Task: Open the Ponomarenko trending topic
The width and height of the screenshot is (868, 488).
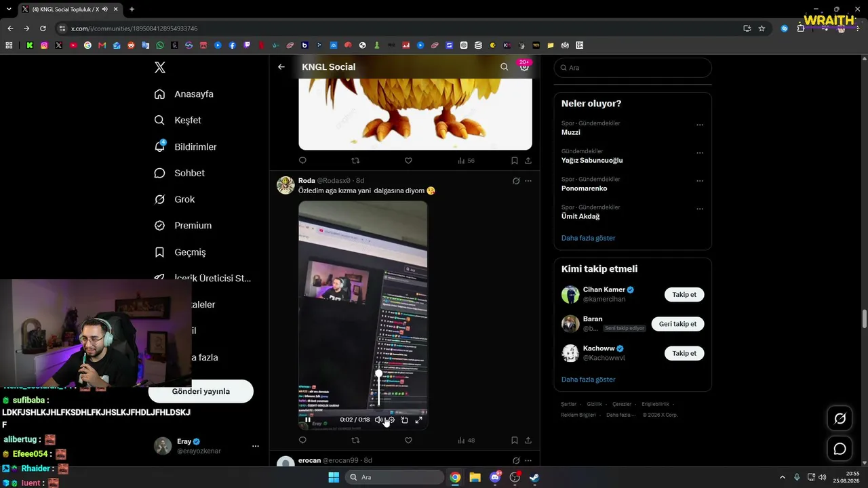Action: [585, 188]
